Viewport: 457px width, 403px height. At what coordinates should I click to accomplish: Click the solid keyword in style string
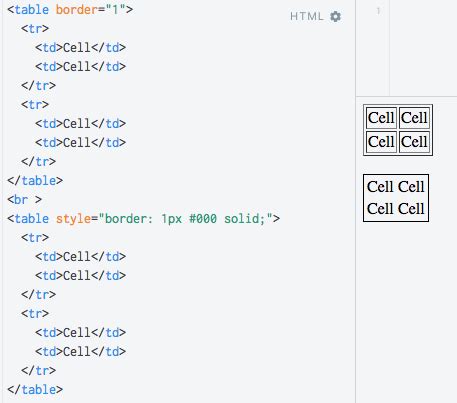point(240,219)
